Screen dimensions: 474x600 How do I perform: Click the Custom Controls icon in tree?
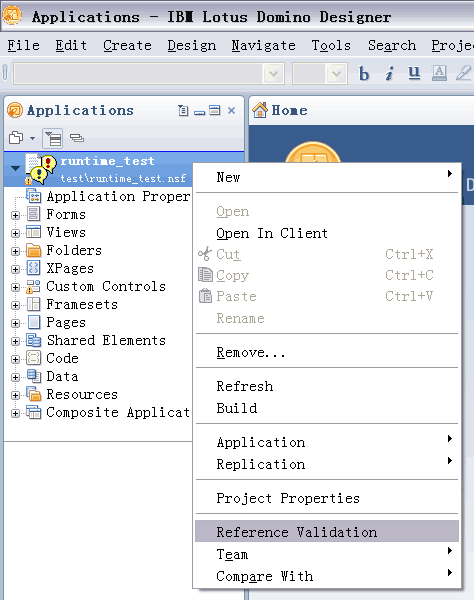(x=34, y=287)
